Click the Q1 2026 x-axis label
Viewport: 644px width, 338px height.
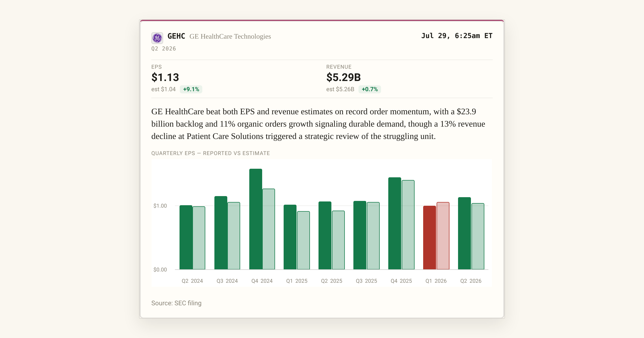[x=436, y=281]
